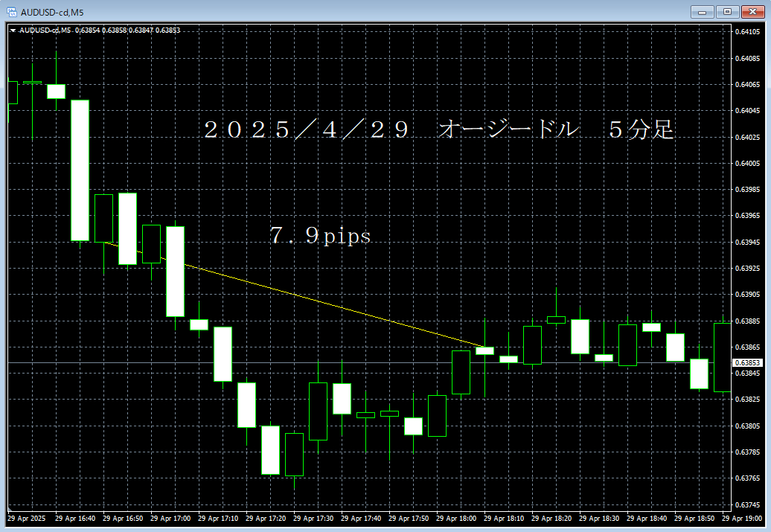Click the chart window icon beside AUDUSD-cd,M5 title
Viewport: 771px width, 532px height.
tap(12, 12)
